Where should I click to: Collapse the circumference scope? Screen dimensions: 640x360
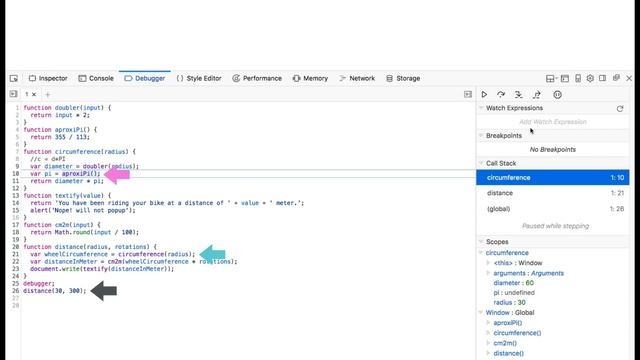481,253
